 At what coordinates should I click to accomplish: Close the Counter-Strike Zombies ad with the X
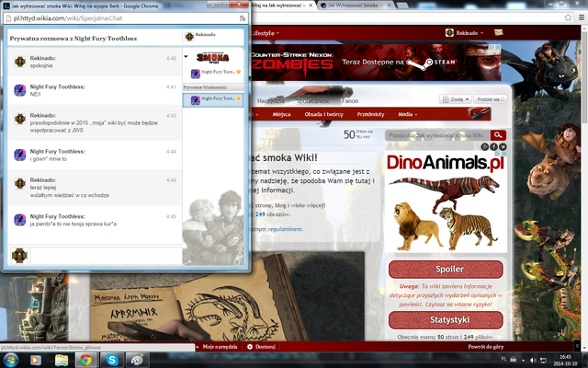pyautogui.click(x=498, y=47)
